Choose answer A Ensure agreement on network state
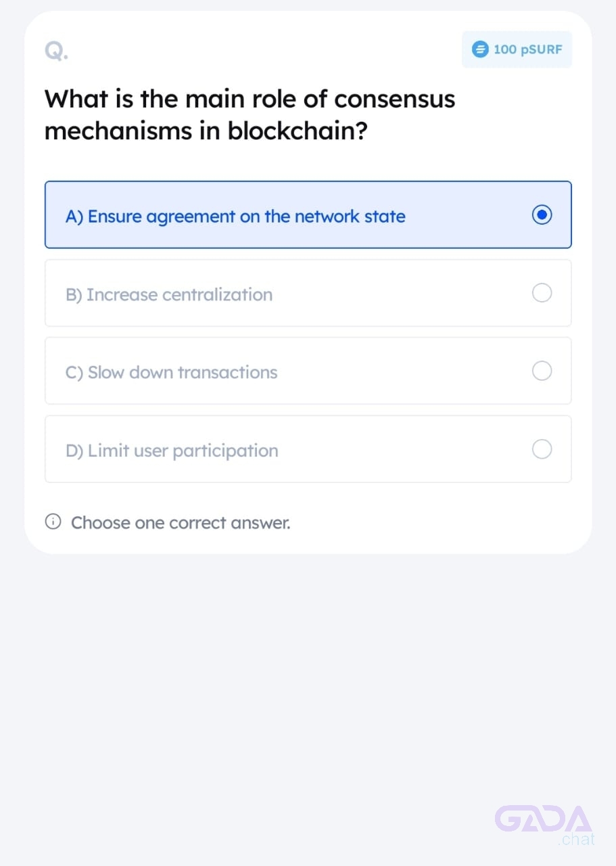Viewport: 616px width, 866px height. tap(308, 214)
